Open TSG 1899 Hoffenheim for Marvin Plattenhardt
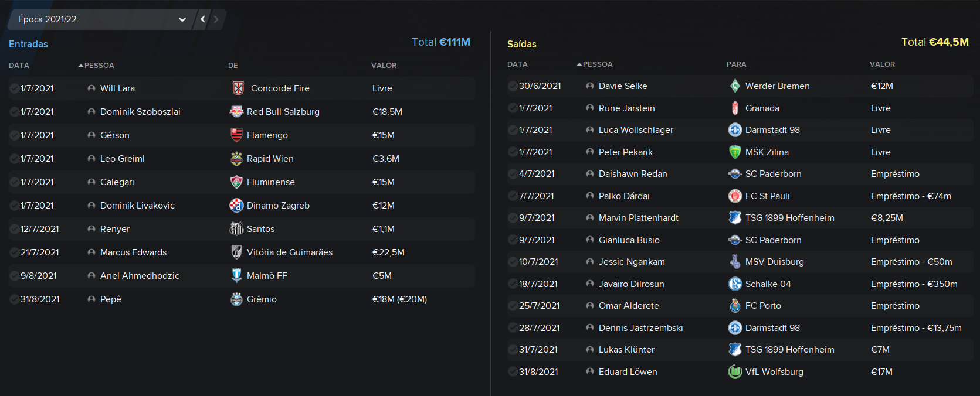 point(789,217)
